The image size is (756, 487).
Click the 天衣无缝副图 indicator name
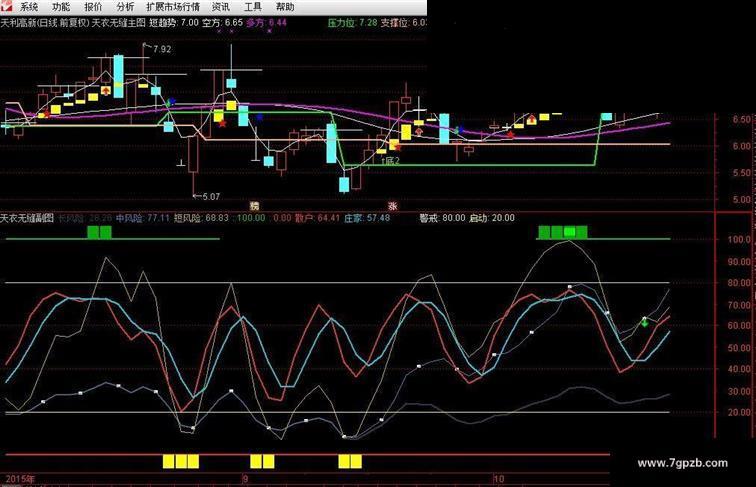click(27, 218)
